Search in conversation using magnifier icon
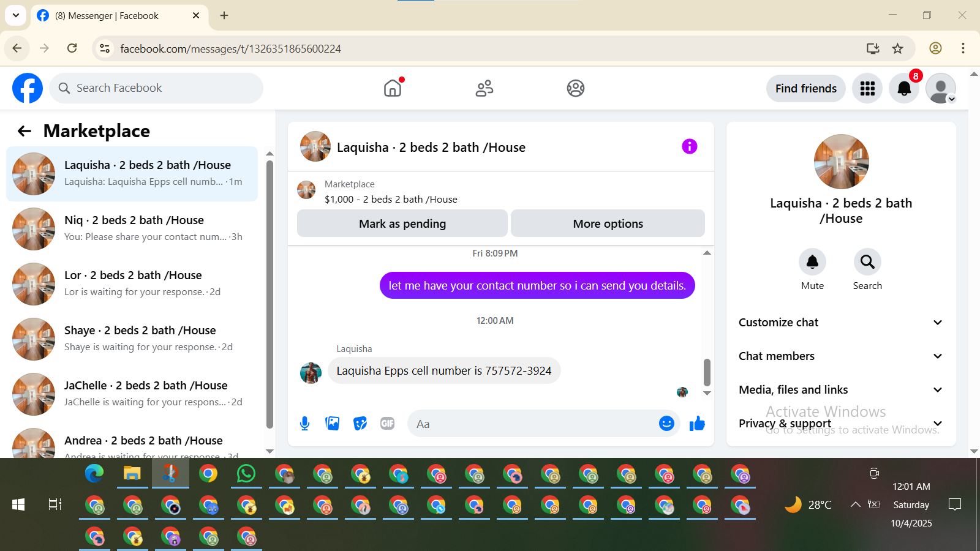 tap(867, 262)
